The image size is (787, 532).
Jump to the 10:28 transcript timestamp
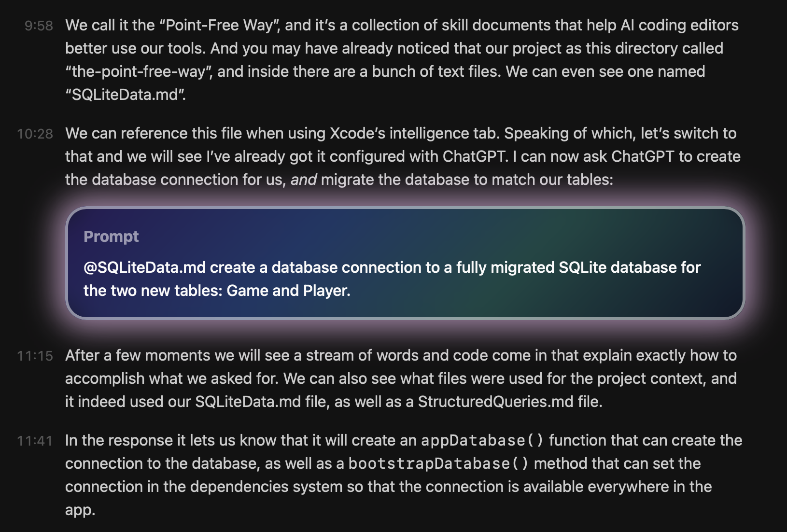click(35, 134)
